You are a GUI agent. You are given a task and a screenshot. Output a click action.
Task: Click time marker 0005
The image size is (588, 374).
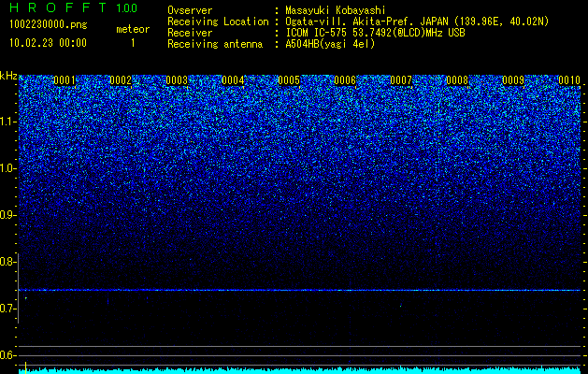tap(289, 80)
